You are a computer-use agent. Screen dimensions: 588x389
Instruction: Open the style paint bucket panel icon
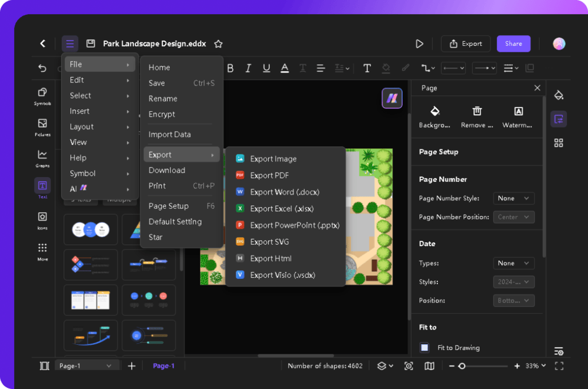click(559, 95)
